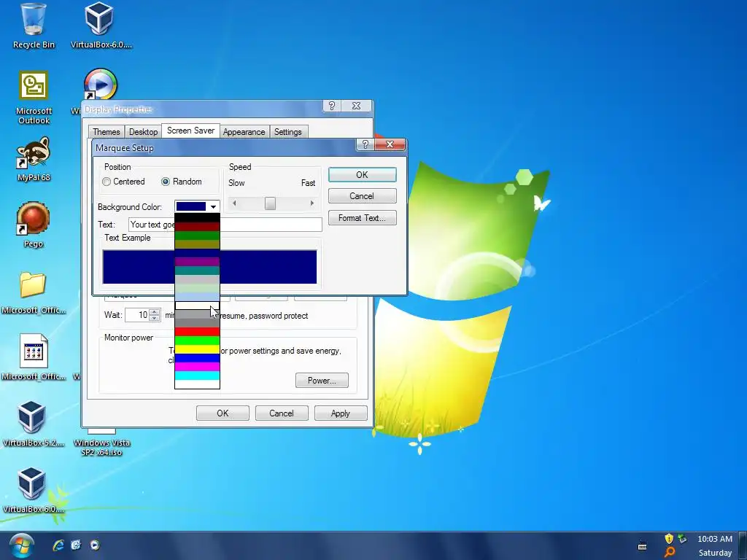
Task: Click the Marquee Setup help question-mark button
Action: (x=365, y=144)
